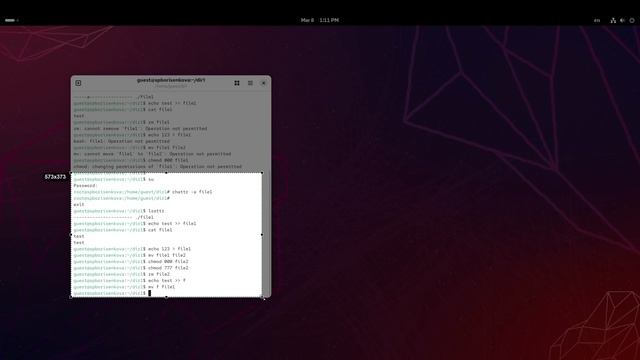Close the terminal window
Image resolution: width=640 pixels, height=360 pixels.
click(x=263, y=83)
